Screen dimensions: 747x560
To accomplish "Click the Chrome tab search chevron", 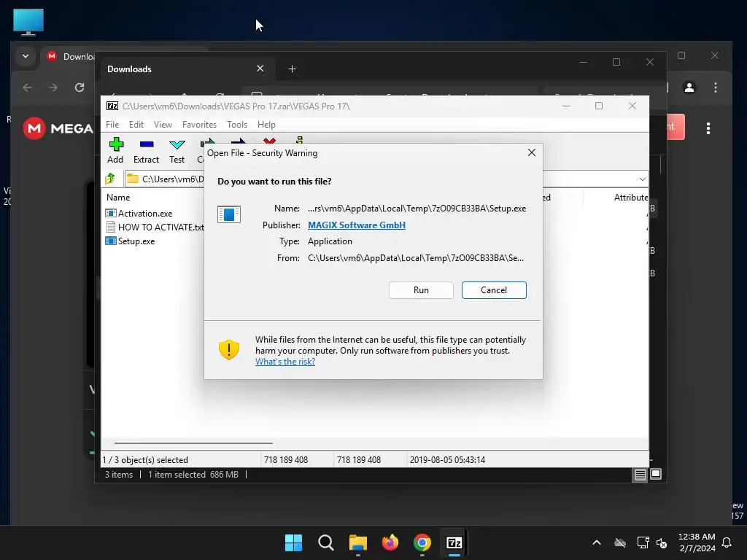I will click(26, 56).
